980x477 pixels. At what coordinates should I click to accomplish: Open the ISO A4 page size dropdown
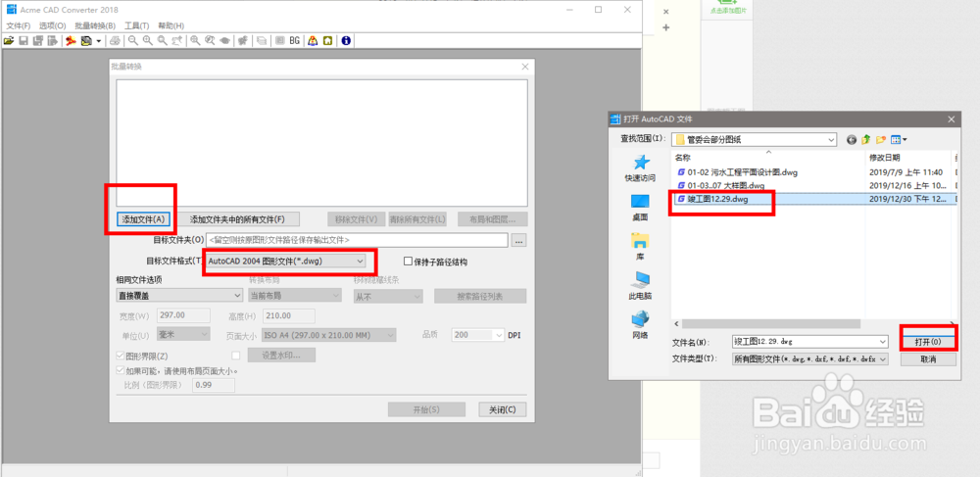click(x=329, y=335)
